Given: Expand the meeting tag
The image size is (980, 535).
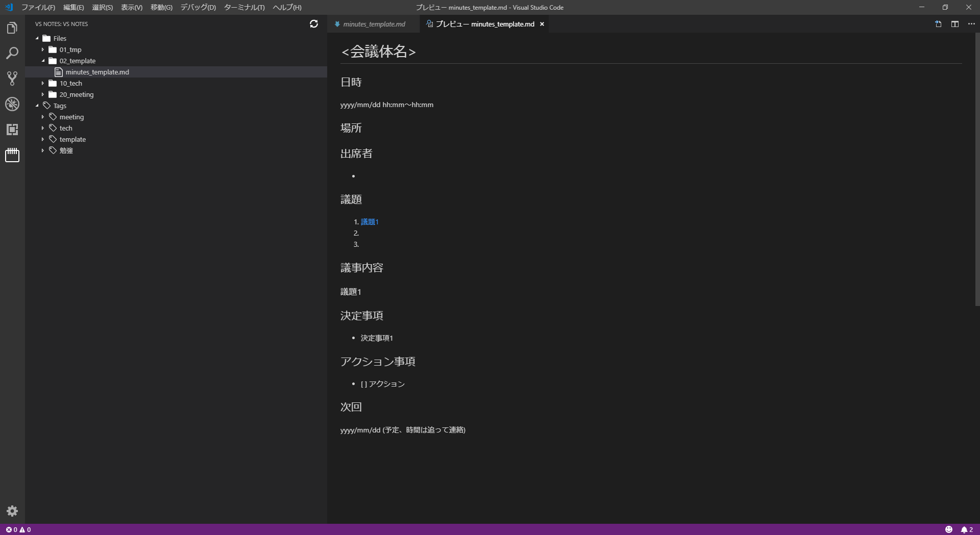Looking at the screenshot, I should 43,117.
